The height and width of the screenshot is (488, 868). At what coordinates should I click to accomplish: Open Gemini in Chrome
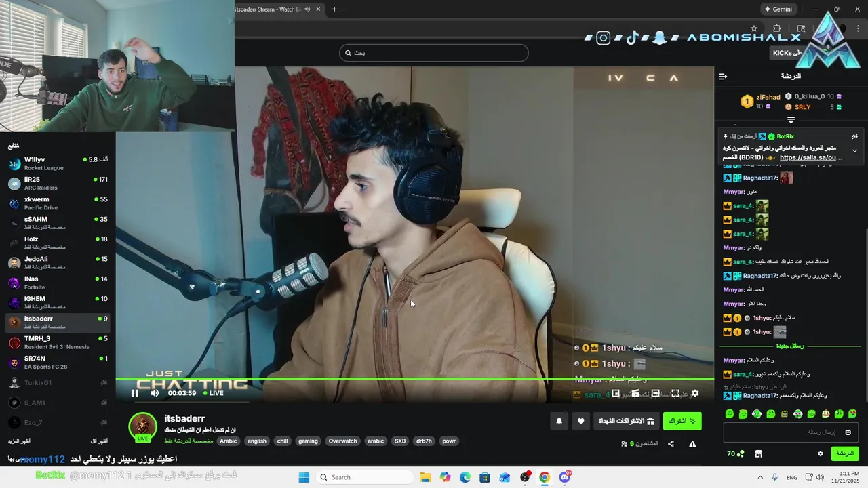point(778,9)
